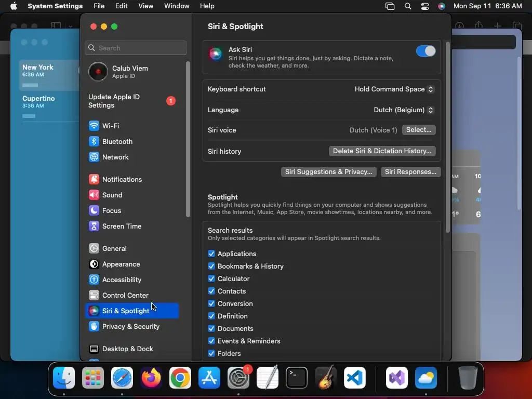Launch Visual Studio Code from Dock

click(x=355, y=378)
